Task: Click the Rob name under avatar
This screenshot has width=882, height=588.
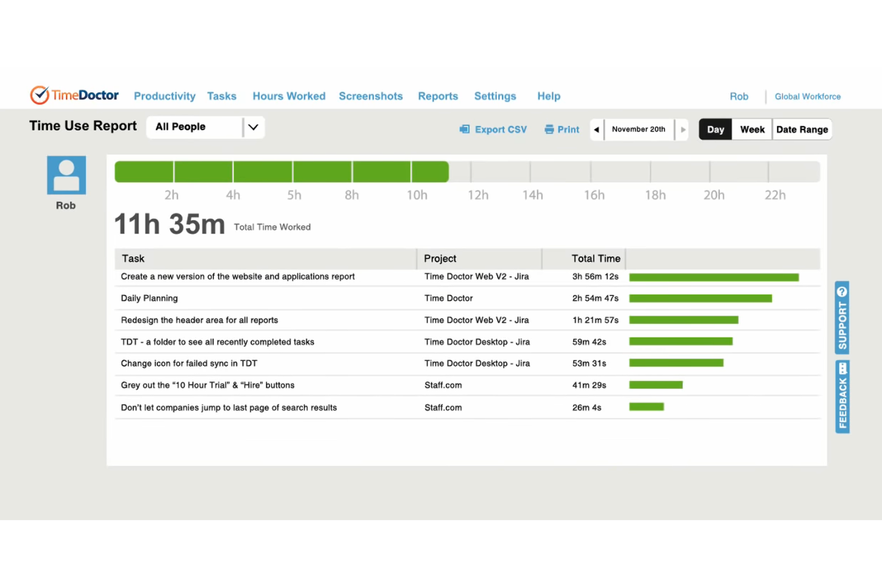Action: click(x=66, y=206)
